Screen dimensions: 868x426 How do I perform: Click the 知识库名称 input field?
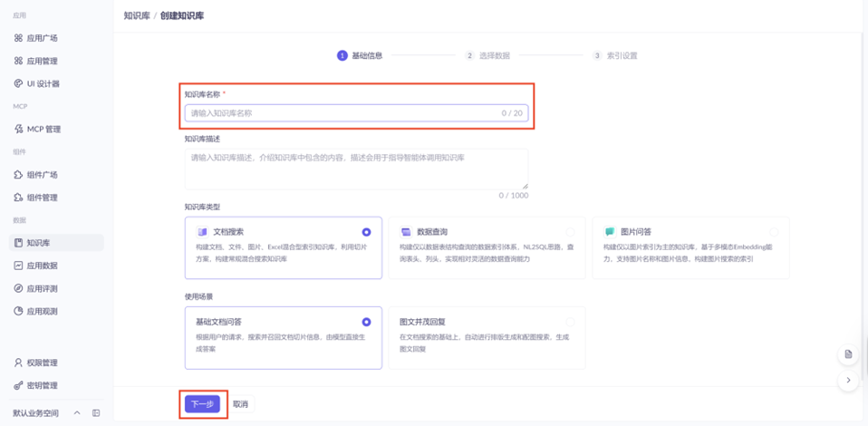pyautogui.click(x=356, y=113)
